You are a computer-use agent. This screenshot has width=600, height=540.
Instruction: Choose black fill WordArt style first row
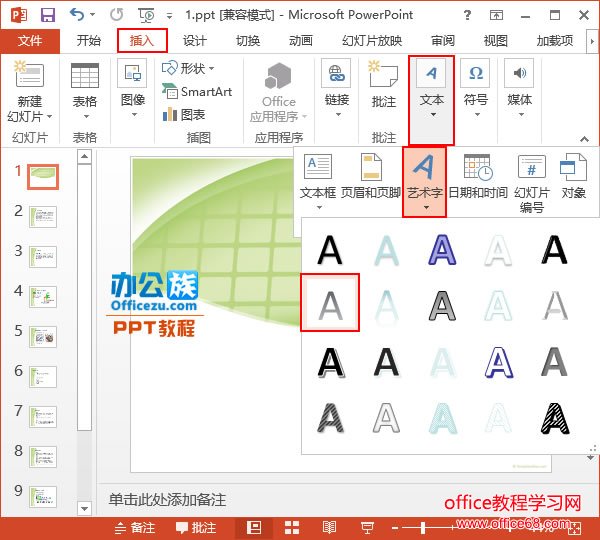pyautogui.click(x=330, y=250)
